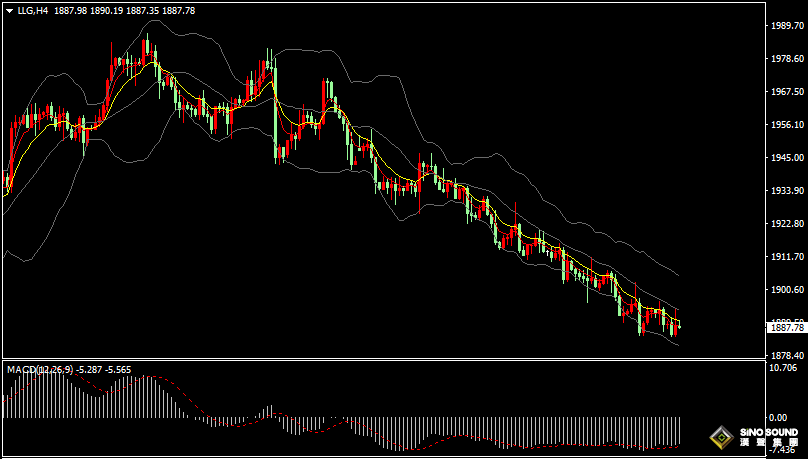Click the dropdown triangle beside LLG,H4
The width and height of the screenshot is (808, 459).
pos(9,11)
